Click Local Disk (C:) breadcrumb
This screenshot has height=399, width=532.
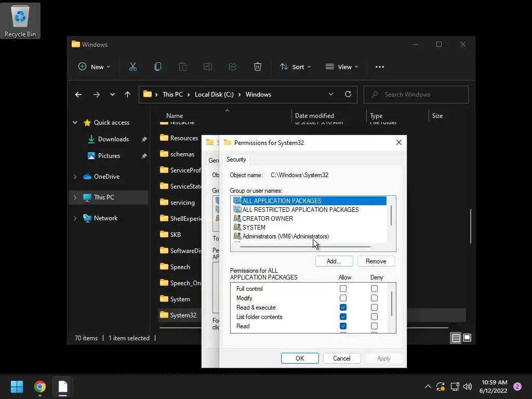[214, 95]
